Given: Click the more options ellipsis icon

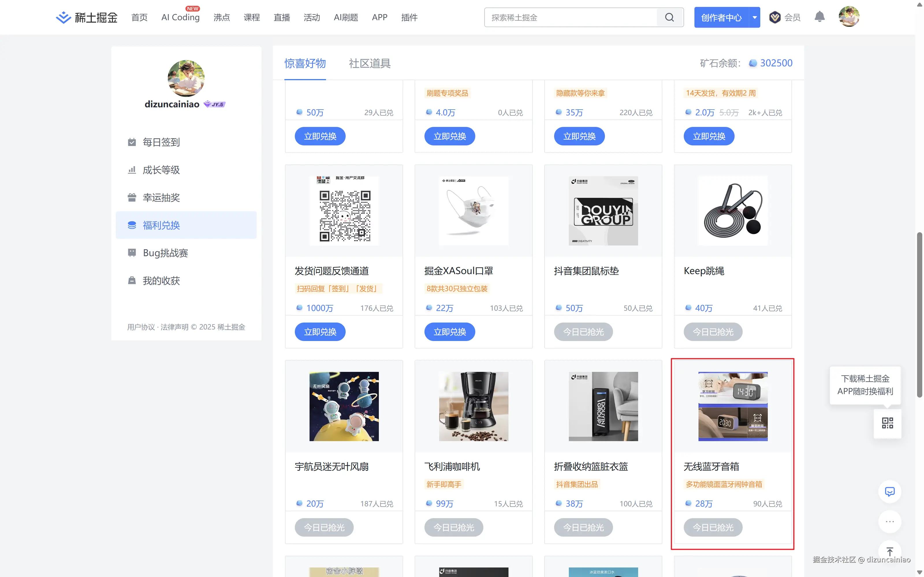Looking at the screenshot, I should click(x=890, y=522).
